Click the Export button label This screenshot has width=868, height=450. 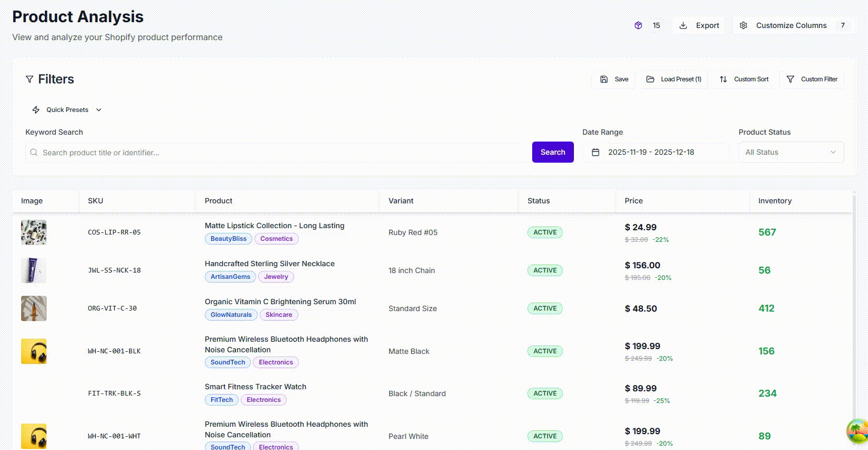pyautogui.click(x=707, y=25)
